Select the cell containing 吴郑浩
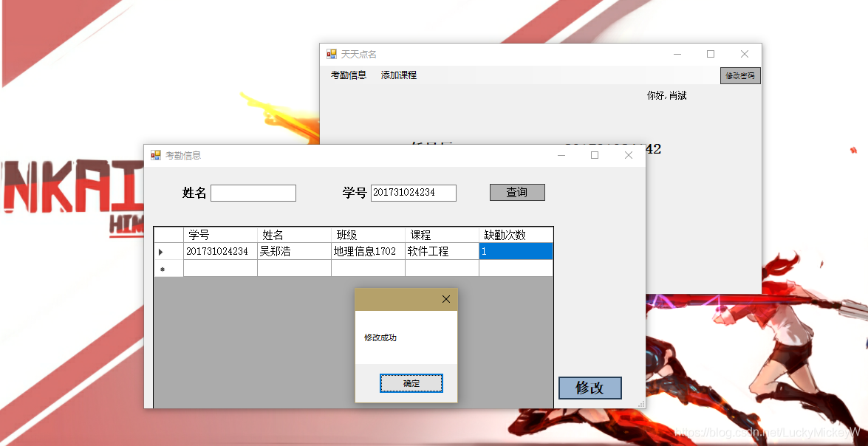The height and width of the screenshot is (446, 868). coord(293,251)
